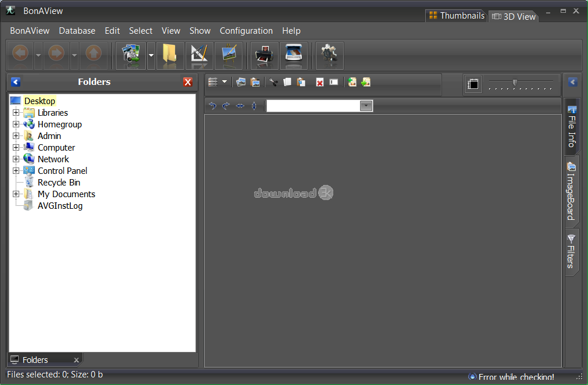
Task: Click the drafting triangle and compass icon
Action: pos(199,55)
